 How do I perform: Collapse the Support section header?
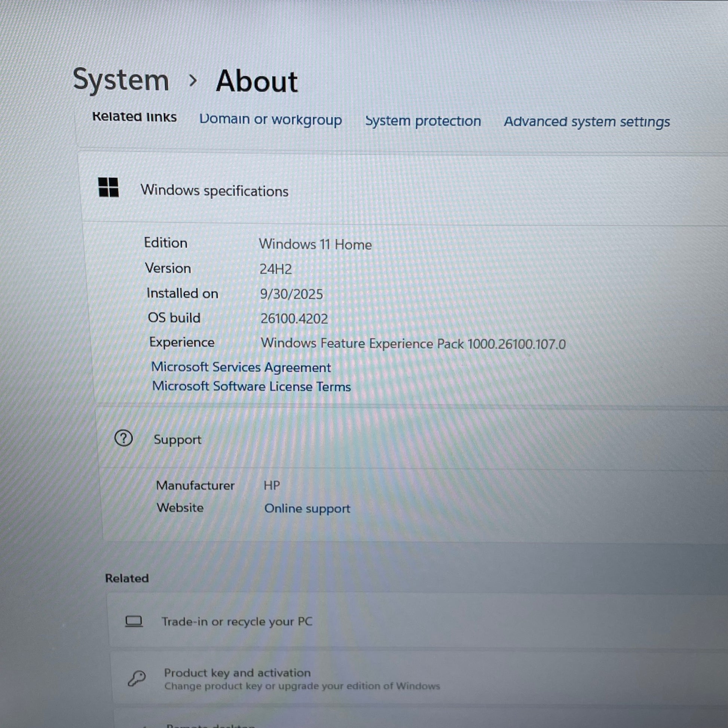pos(177,439)
